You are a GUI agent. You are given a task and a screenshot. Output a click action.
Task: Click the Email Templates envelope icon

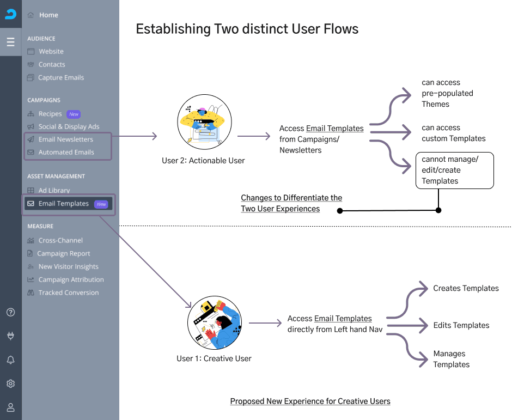click(x=31, y=204)
